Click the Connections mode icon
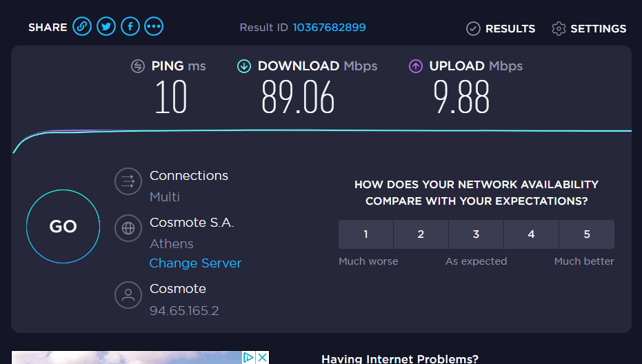Image resolution: width=642 pixels, height=364 pixels. tap(128, 181)
